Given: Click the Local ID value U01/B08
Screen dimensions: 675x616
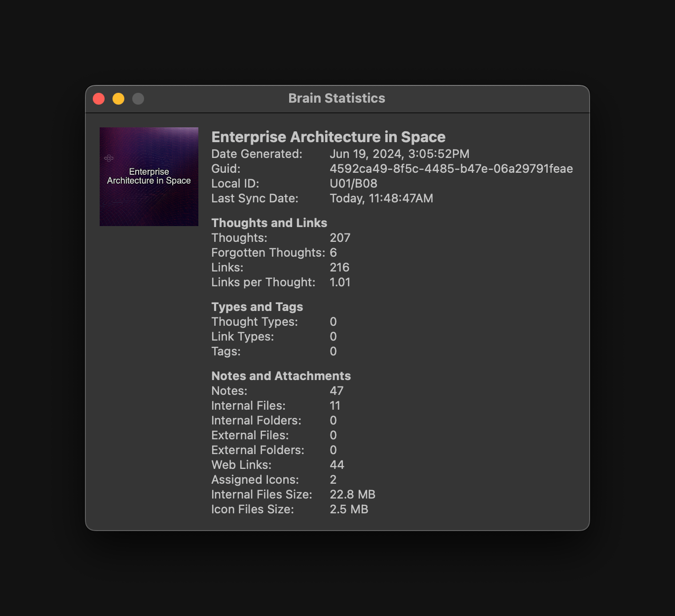Looking at the screenshot, I should click(x=353, y=184).
